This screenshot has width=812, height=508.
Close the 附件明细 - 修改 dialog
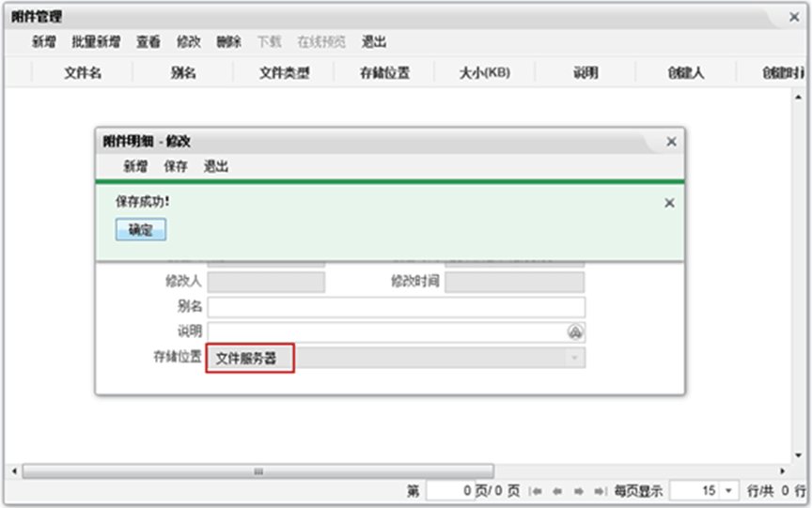click(671, 142)
